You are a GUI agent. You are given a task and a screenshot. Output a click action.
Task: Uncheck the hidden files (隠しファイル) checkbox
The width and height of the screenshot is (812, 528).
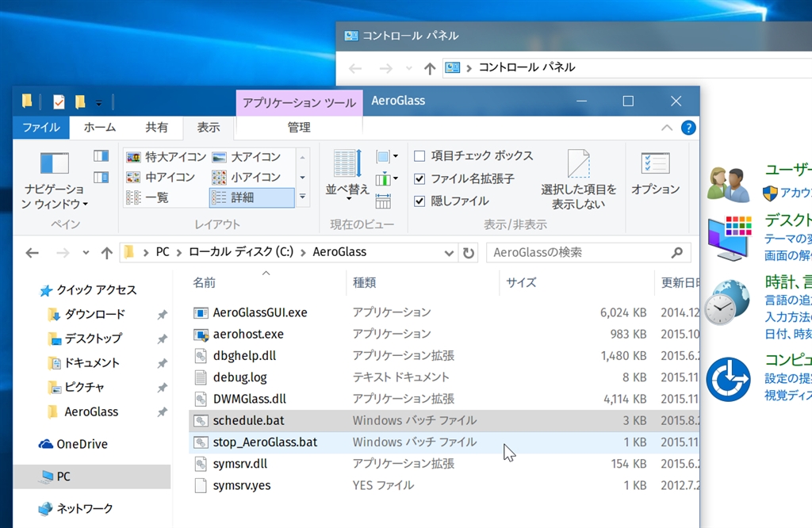pos(419,201)
